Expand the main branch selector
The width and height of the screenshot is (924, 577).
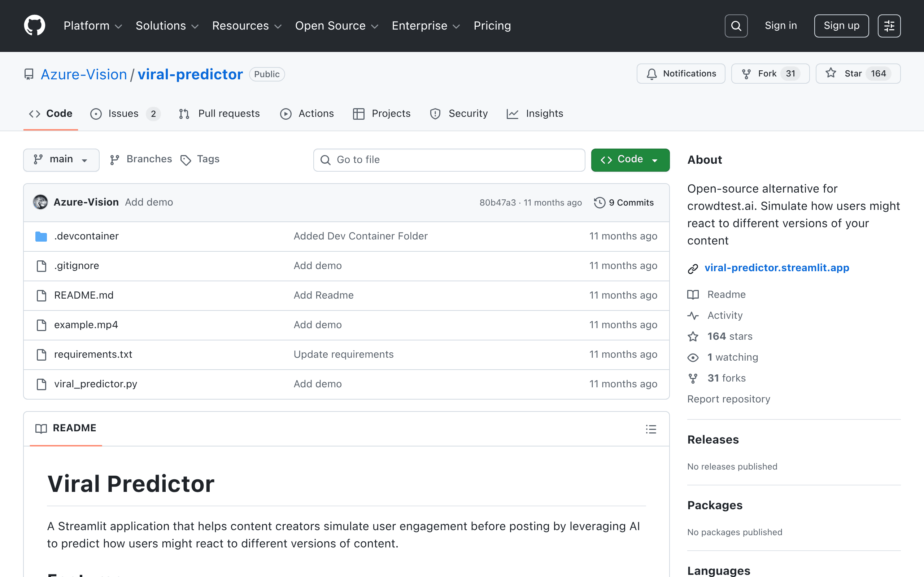click(x=61, y=159)
